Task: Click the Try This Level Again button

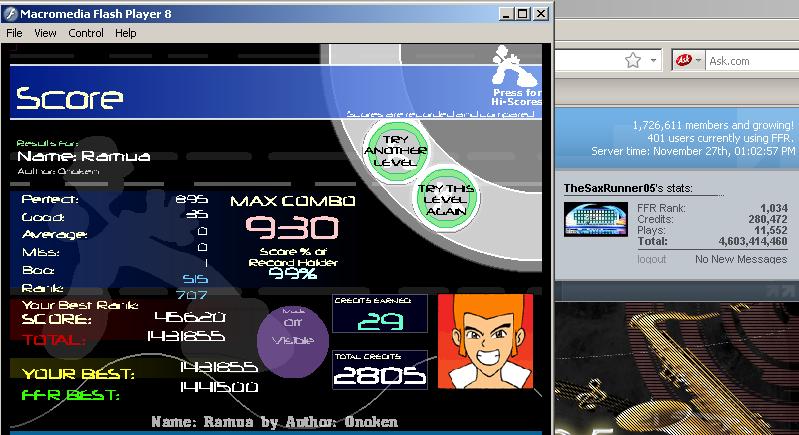Action: (x=446, y=199)
